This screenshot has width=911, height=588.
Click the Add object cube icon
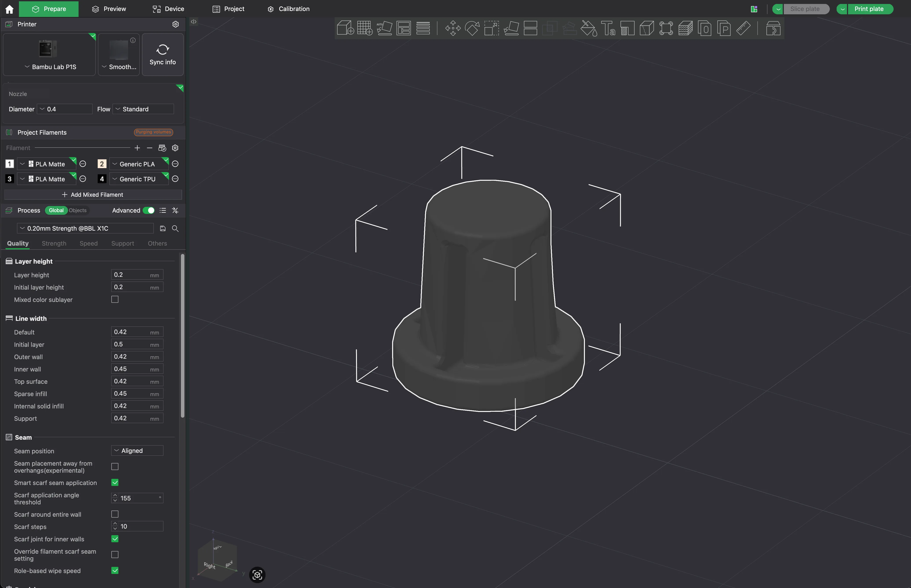click(345, 28)
